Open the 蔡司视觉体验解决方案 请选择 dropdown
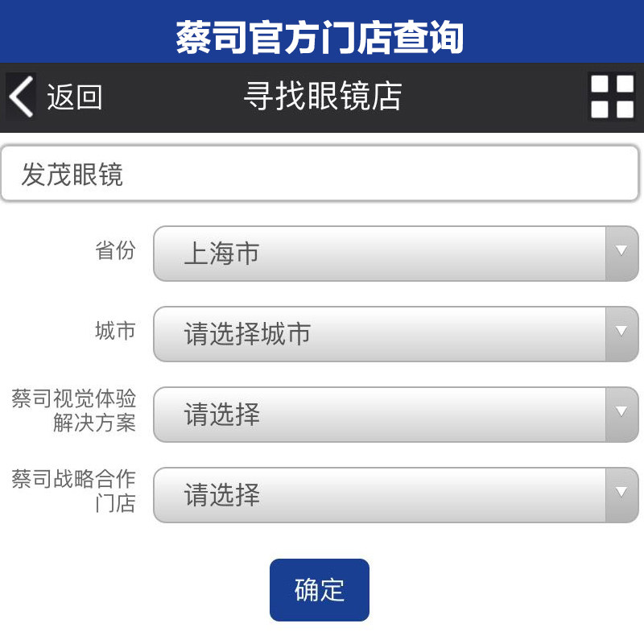This screenshot has height=644, width=644. [378, 415]
